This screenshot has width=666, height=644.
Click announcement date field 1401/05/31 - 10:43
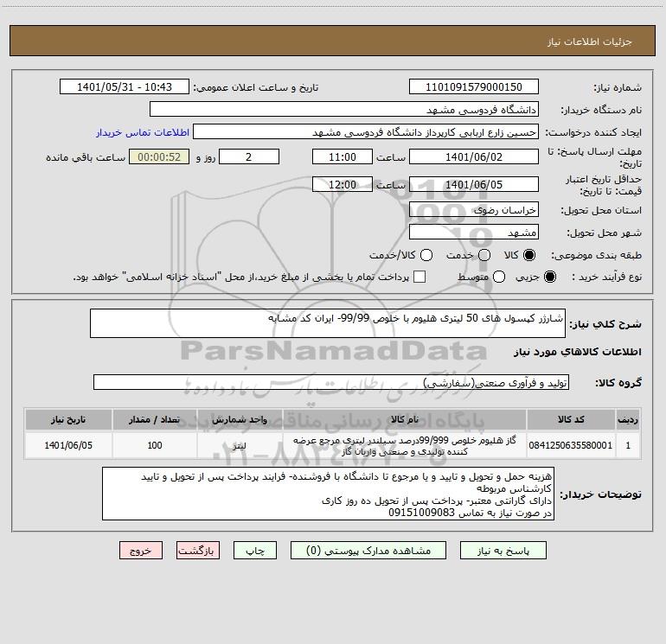[x=125, y=87]
